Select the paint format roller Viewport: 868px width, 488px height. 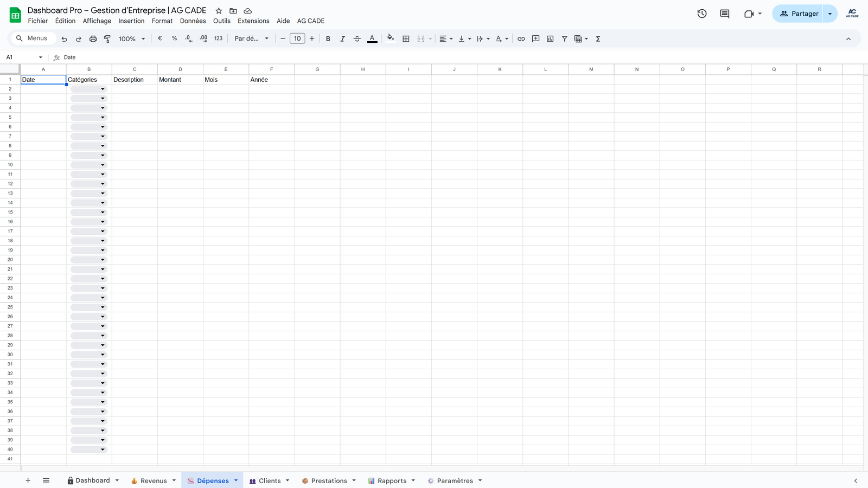coord(107,38)
